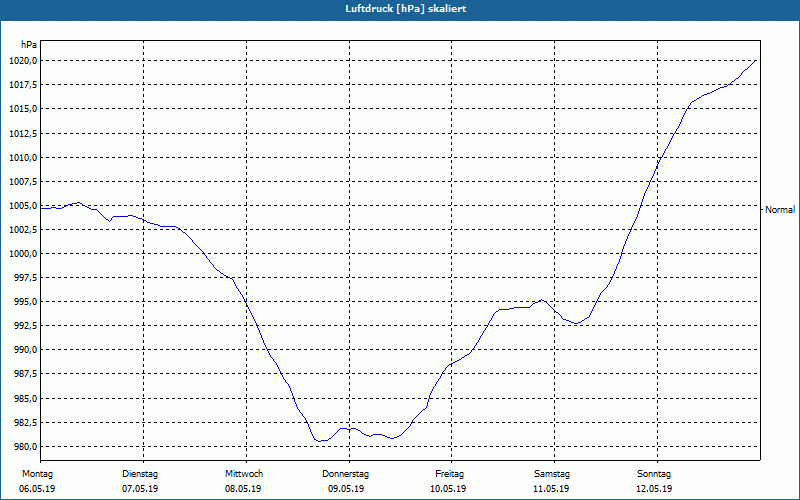The image size is (800, 500).
Task: Click the '10.05.19' date label
Action: tap(448, 489)
